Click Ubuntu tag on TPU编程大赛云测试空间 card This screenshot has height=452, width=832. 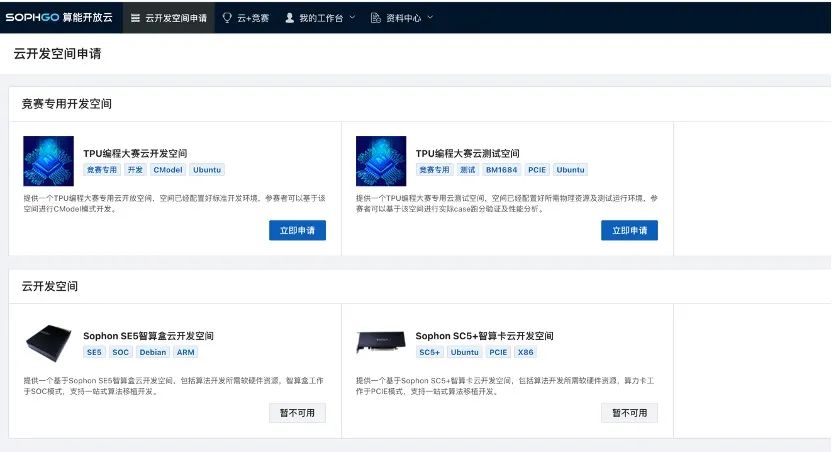click(x=570, y=170)
